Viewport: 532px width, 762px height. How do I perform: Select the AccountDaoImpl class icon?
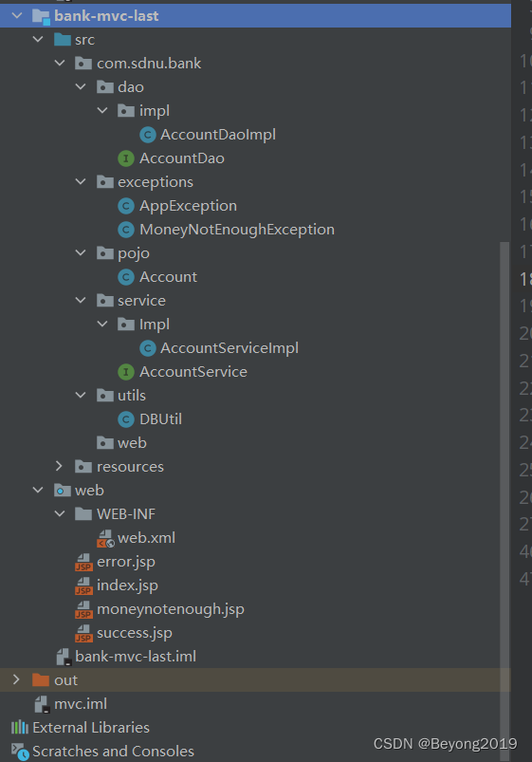click(x=147, y=135)
